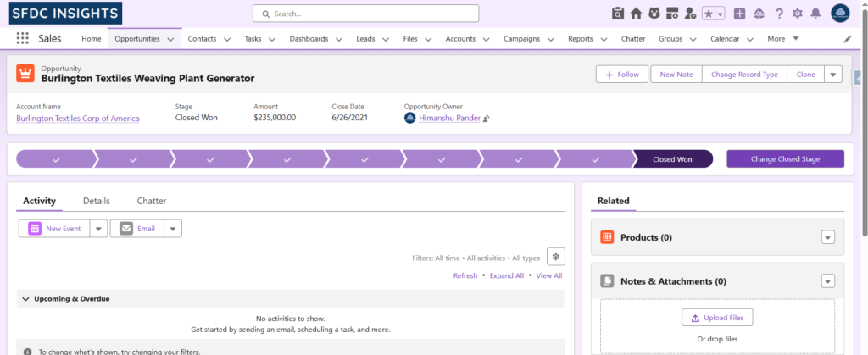Edit navigation bar with pencil icon
The width and height of the screenshot is (868, 355).
(x=848, y=39)
